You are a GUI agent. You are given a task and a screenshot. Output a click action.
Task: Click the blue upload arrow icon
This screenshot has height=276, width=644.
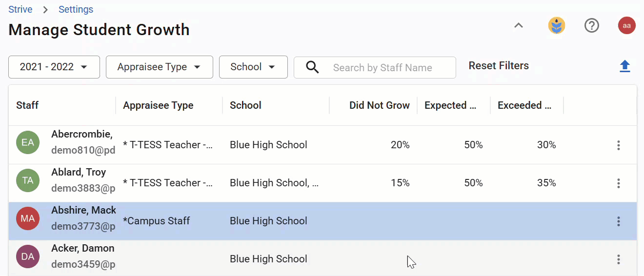(625, 66)
